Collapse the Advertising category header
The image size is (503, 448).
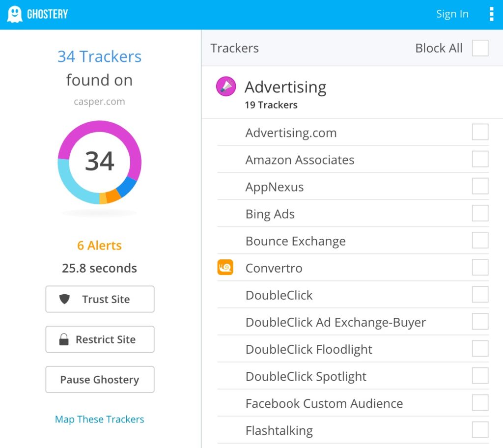tap(285, 87)
